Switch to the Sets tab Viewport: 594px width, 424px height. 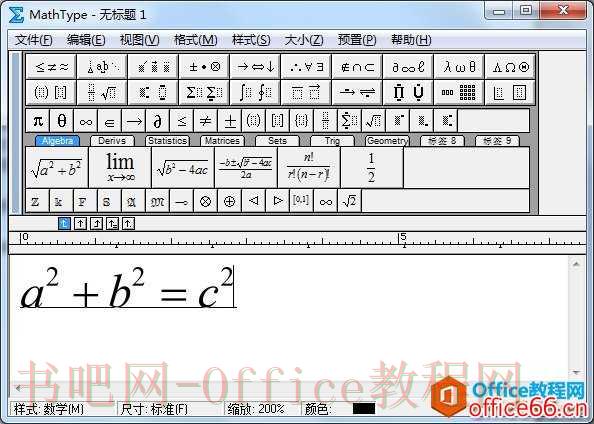(277, 141)
